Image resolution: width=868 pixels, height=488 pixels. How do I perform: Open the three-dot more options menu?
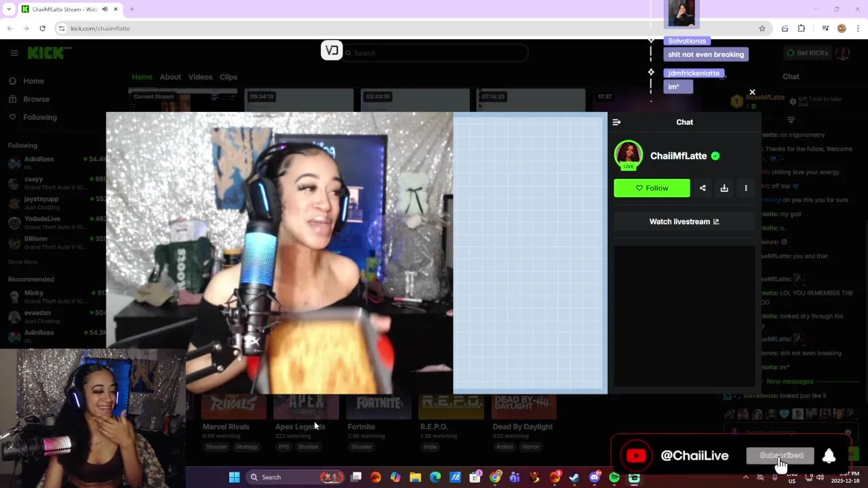tap(746, 188)
